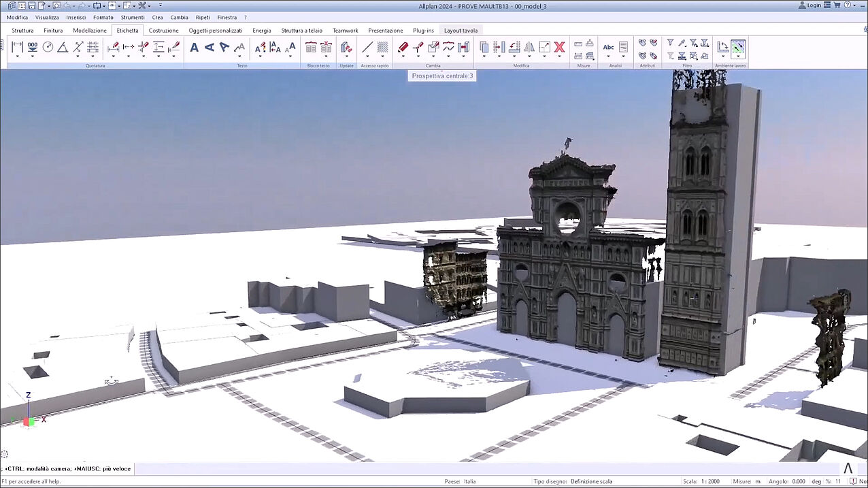
Task: Click the Redo arrow in quick toolbar
Action: 82,5
